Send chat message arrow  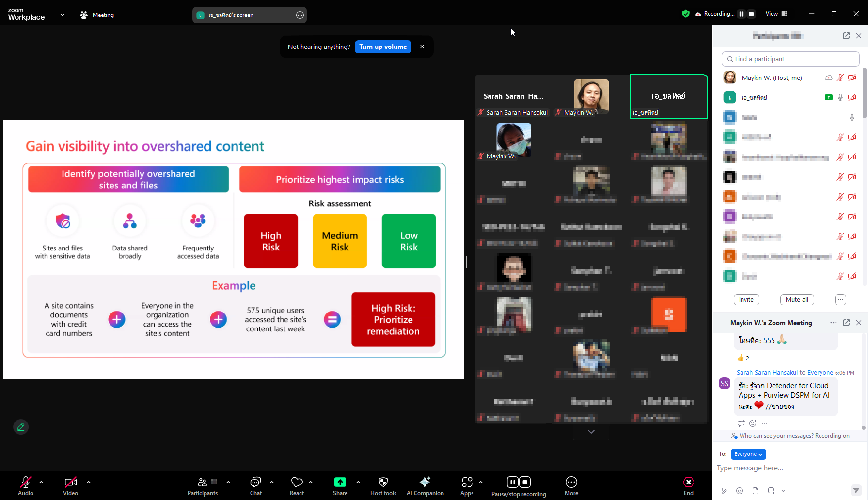[856, 490]
